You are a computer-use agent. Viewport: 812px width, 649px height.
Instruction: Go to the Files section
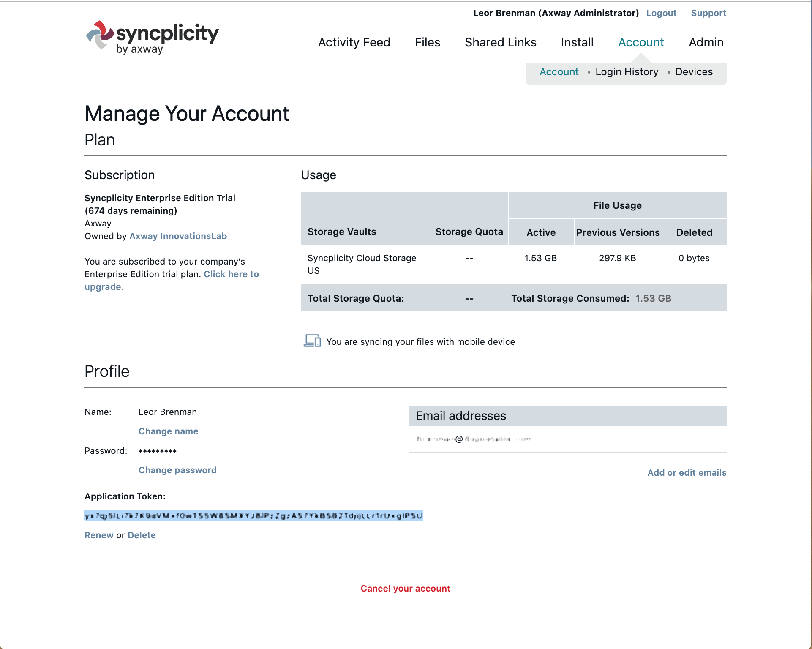pos(427,42)
